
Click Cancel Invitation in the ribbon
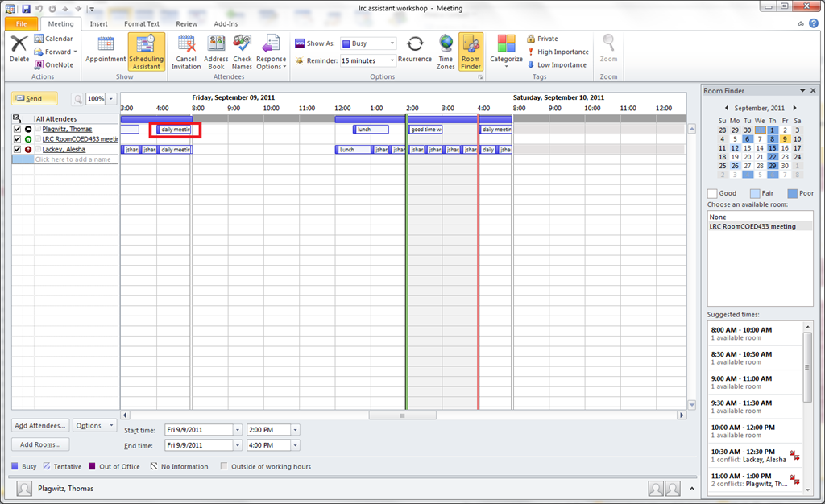[186, 52]
